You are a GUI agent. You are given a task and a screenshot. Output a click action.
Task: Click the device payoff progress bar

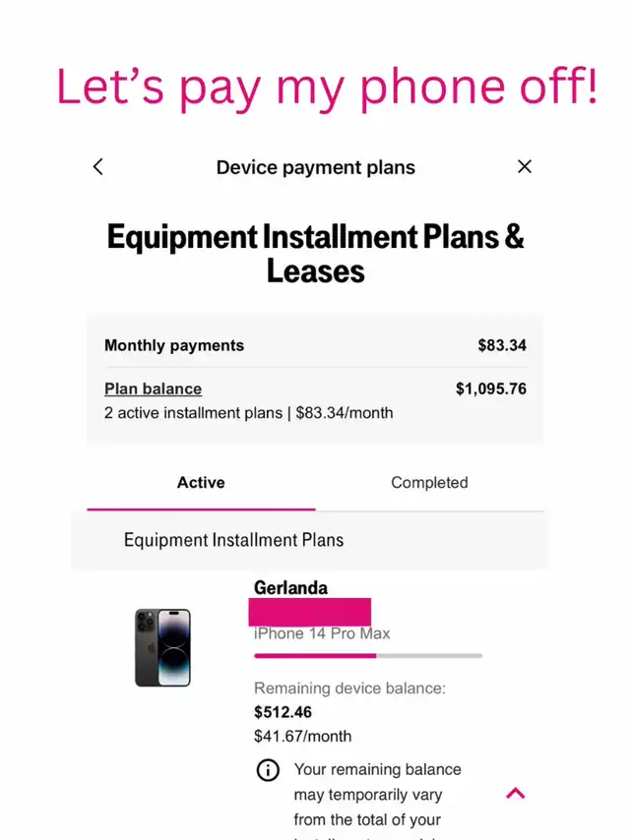pos(368,655)
